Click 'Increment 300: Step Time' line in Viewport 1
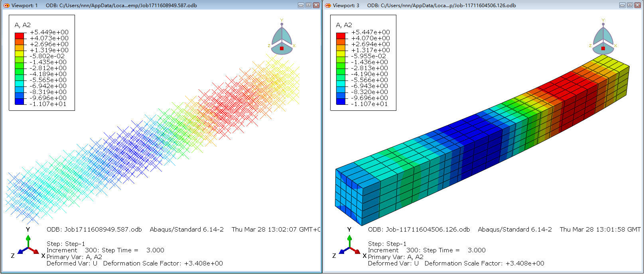644x275 pixels. (x=105, y=250)
